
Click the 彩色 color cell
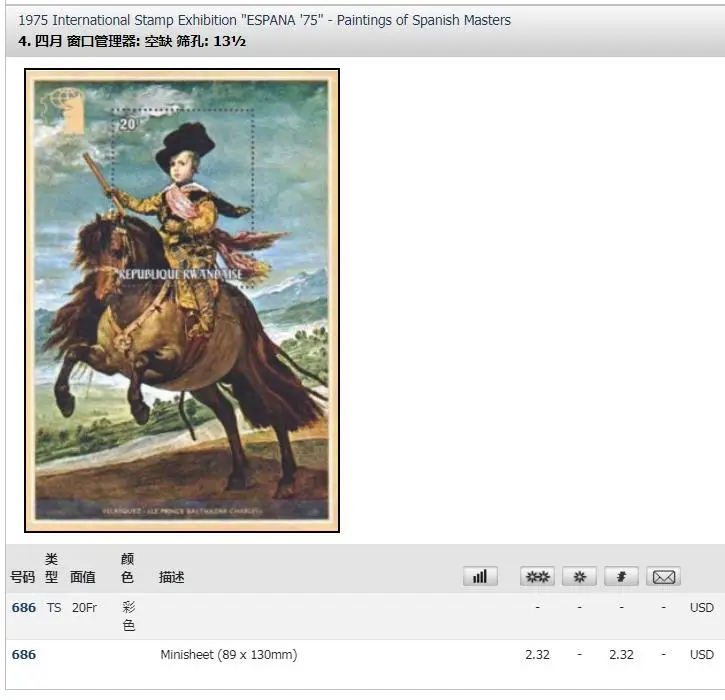click(x=129, y=616)
